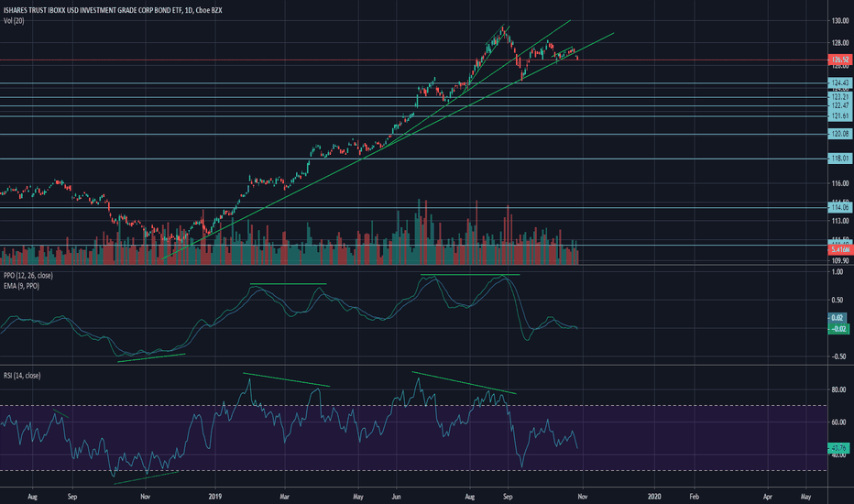
Task: Click the 113.00 price axis label
Action: (840, 221)
